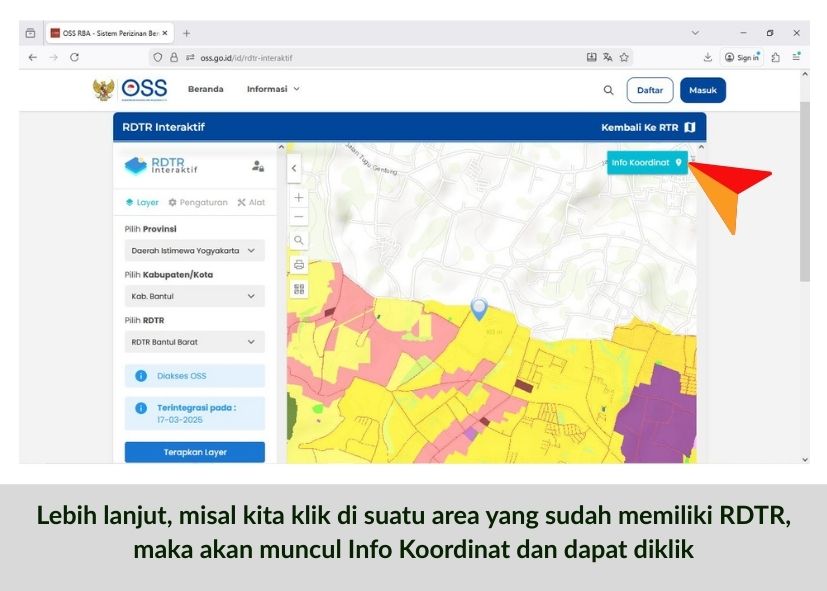Expand the Kabupaten/Kota dropdown showing Kab. Bantul
This screenshot has height=591, width=827.
click(x=194, y=297)
